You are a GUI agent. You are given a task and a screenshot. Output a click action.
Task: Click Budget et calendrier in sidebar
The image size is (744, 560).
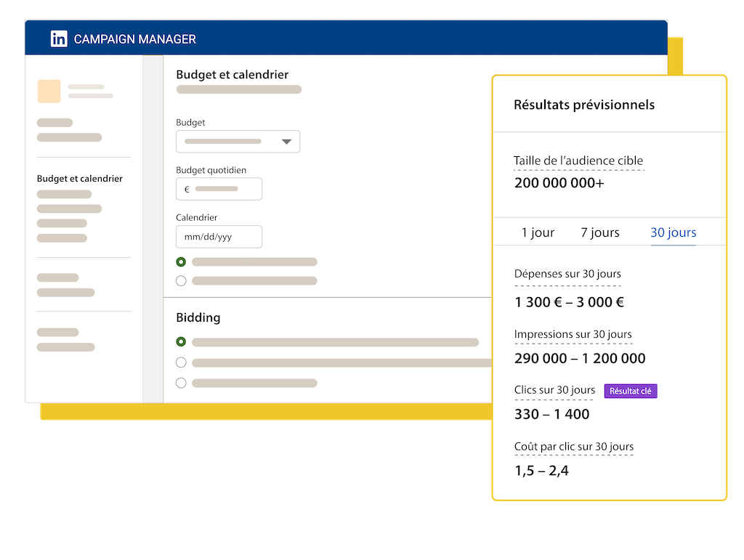[79, 179]
